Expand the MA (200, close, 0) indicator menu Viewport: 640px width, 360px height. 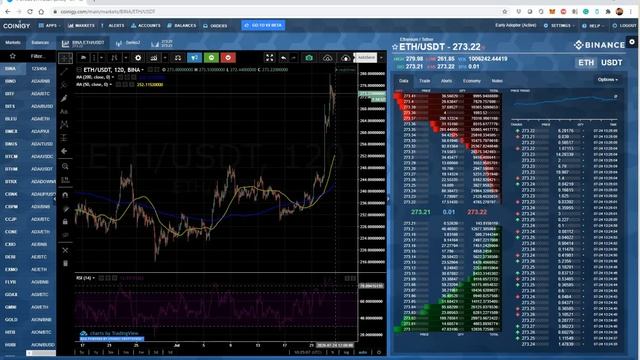click(113, 77)
